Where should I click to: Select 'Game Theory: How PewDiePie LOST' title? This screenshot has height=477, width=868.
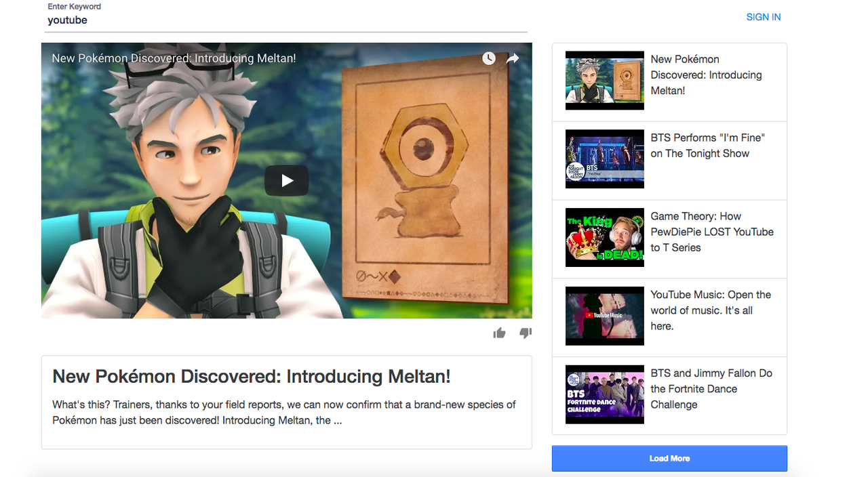712,232
